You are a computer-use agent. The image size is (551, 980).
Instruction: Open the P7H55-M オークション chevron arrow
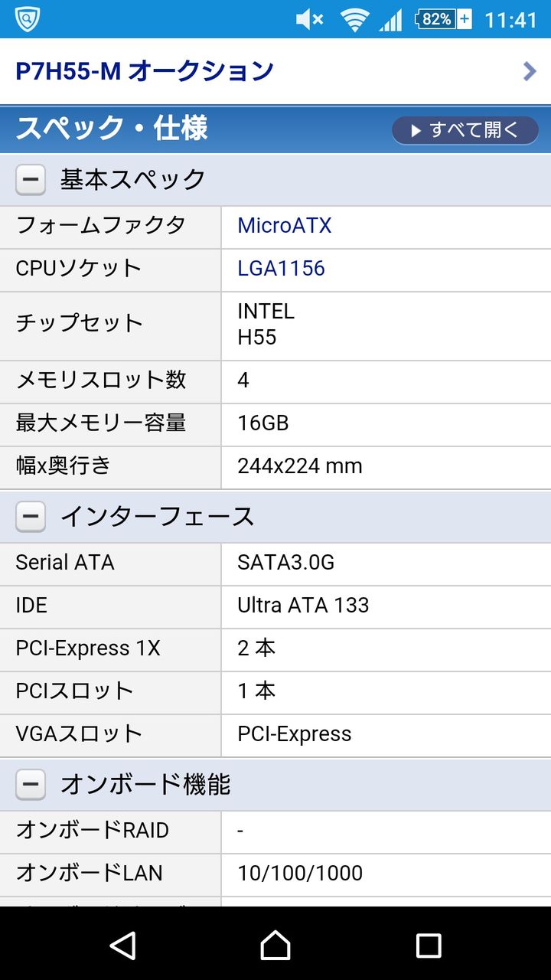529,71
